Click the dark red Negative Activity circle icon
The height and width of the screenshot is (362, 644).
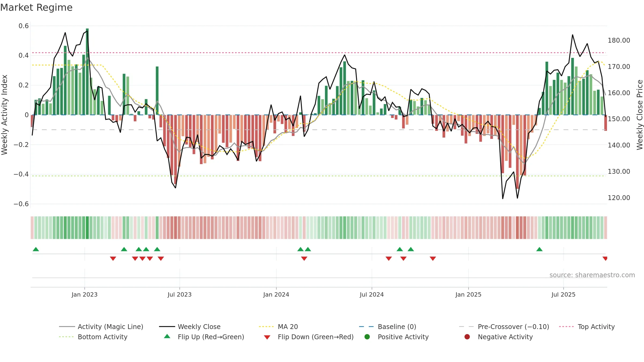click(467, 337)
